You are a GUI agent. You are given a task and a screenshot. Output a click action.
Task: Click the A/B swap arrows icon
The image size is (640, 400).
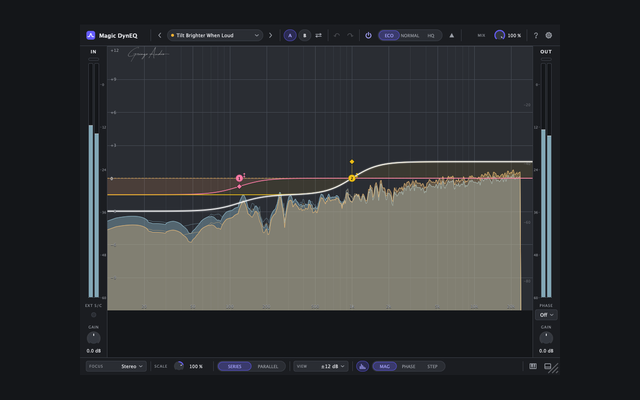pyautogui.click(x=319, y=36)
